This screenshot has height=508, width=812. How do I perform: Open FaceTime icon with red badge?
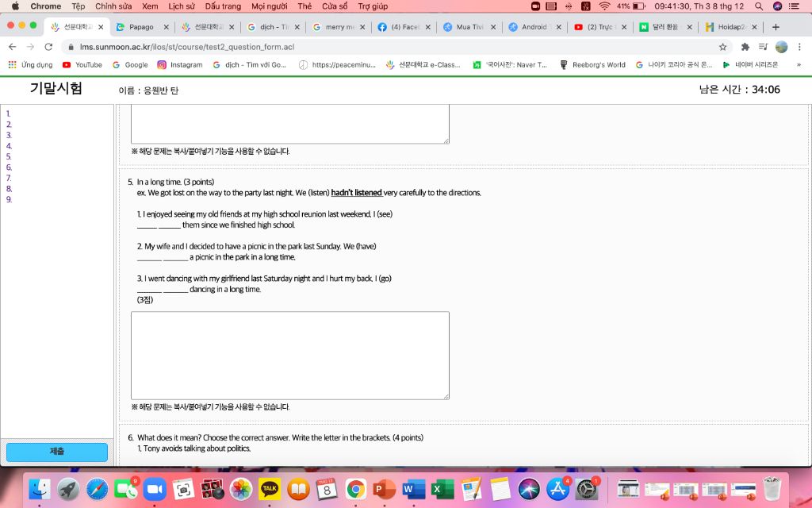click(125, 489)
